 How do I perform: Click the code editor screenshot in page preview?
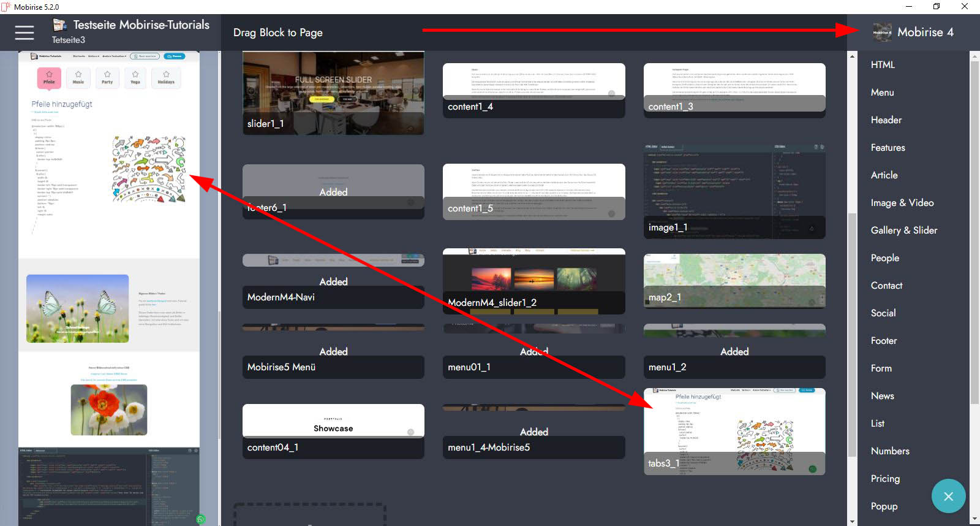tap(109, 486)
